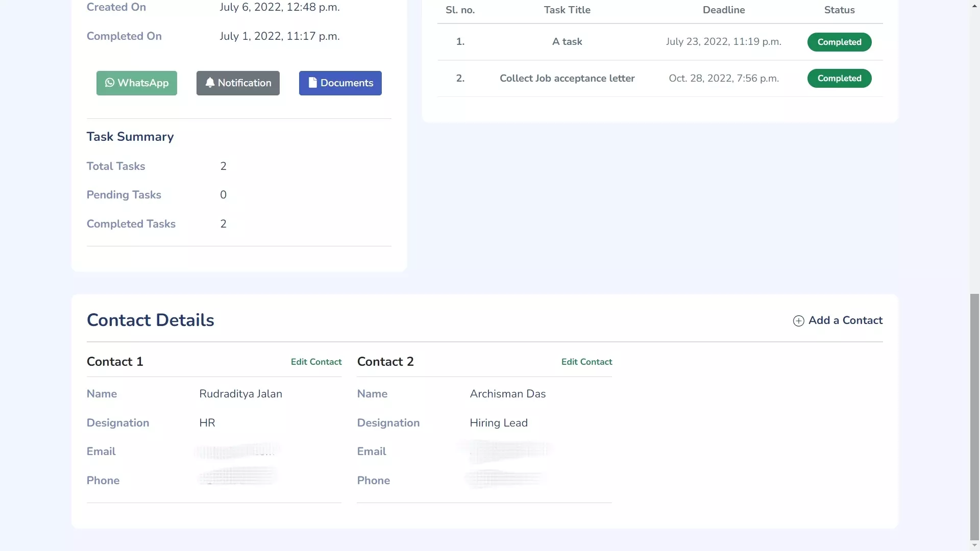Expand task deadline column options
Screen dimensions: 980x551
[724, 9]
